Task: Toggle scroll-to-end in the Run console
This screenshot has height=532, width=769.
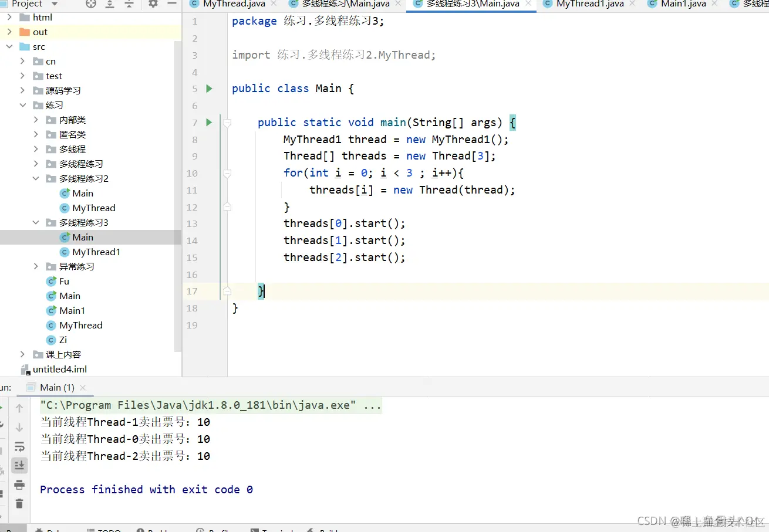Action: click(x=19, y=465)
